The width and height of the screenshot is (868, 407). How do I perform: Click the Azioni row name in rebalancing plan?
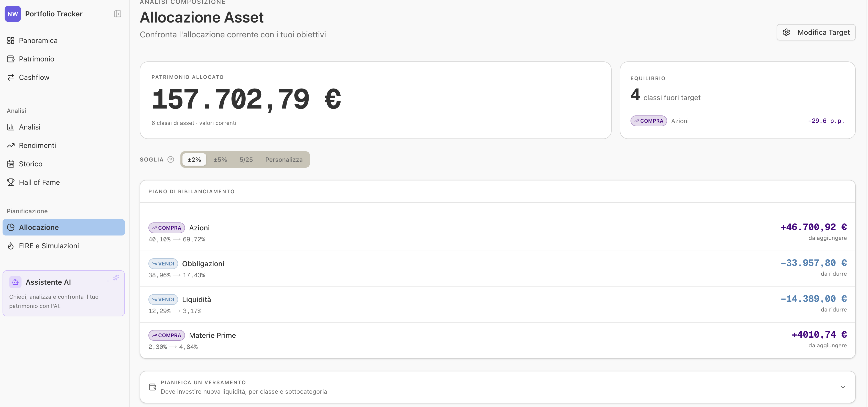point(200,228)
